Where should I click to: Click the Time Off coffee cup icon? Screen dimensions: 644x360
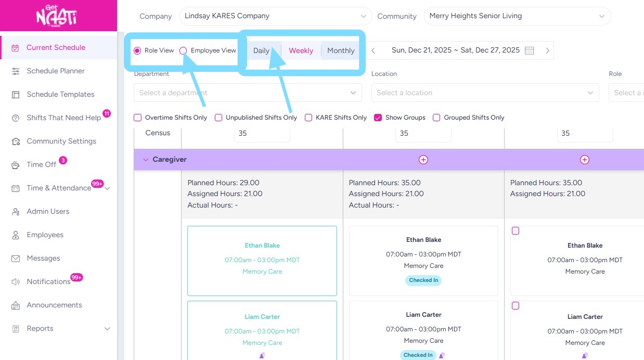(x=16, y=165)
